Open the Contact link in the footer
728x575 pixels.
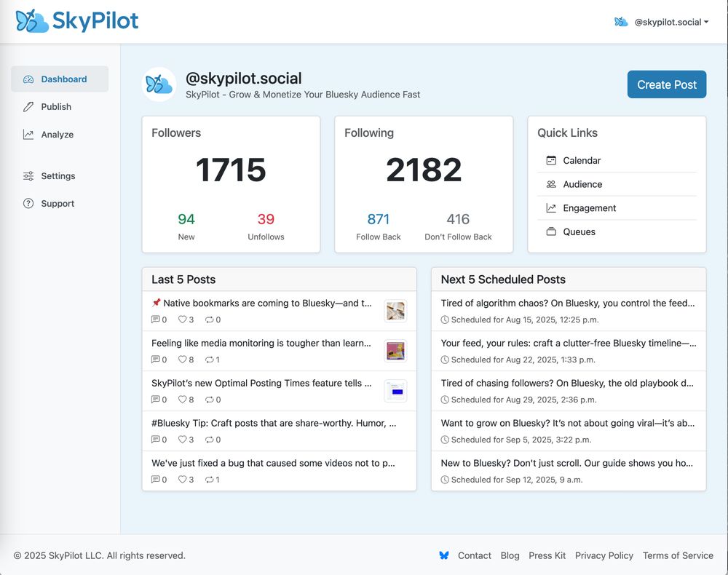(x=475, y=555)
